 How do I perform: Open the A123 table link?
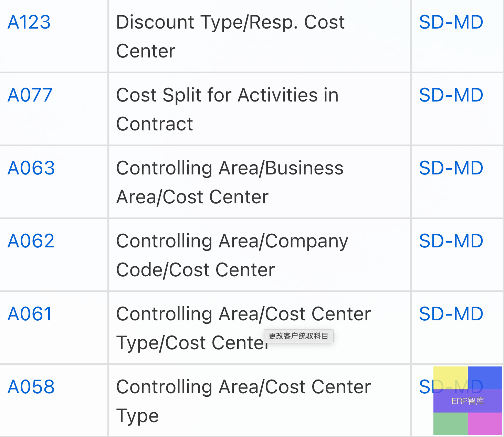[x=29, y=22]
